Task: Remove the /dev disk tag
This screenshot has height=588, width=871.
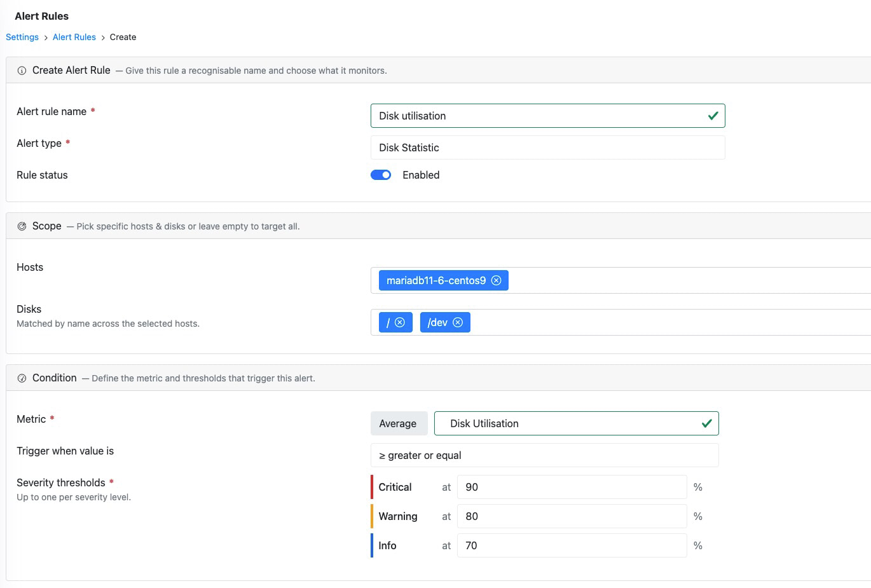Action: tap(458, 322)
